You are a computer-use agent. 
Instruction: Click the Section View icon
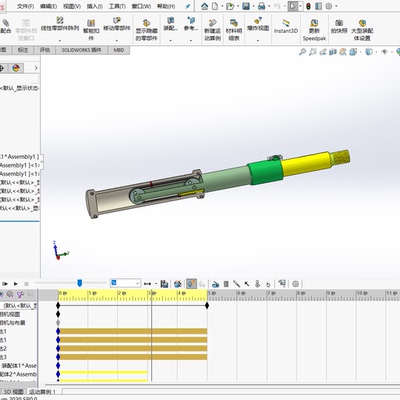(x=333, y=52)
